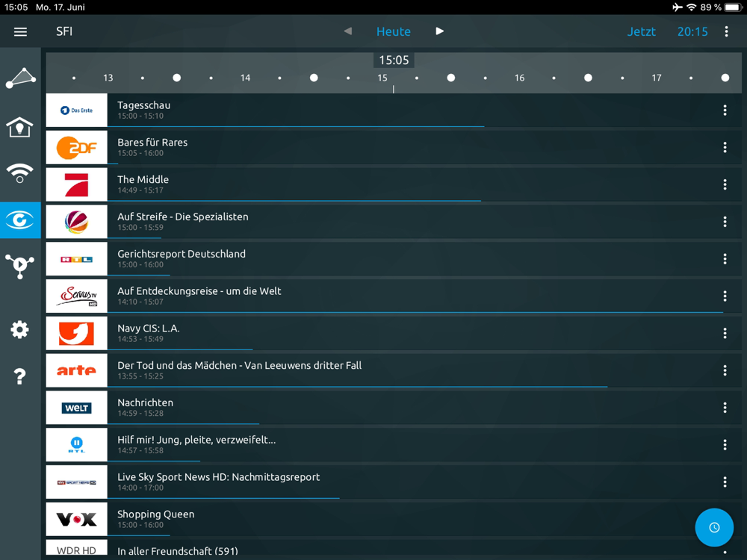
Task: Select the eye TV guide sidebar icon
Action: [20, 220]
